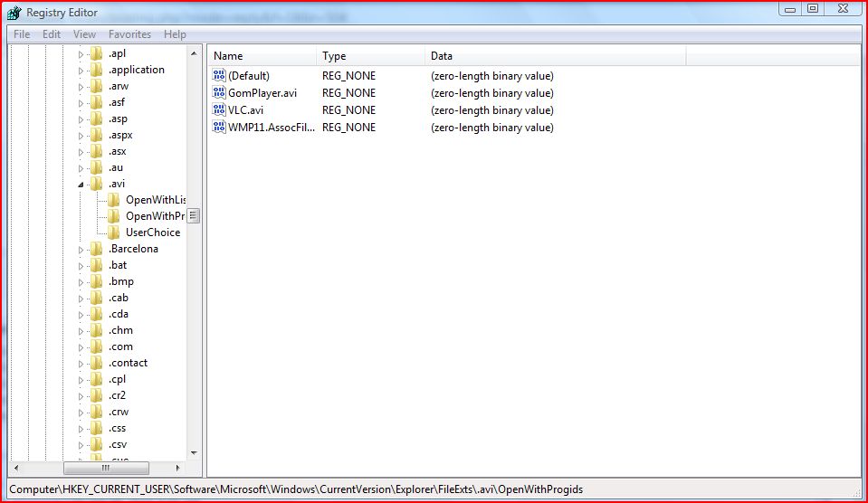Click the .au folder icon
868x503 pixels.
click(x=96, y=167)
